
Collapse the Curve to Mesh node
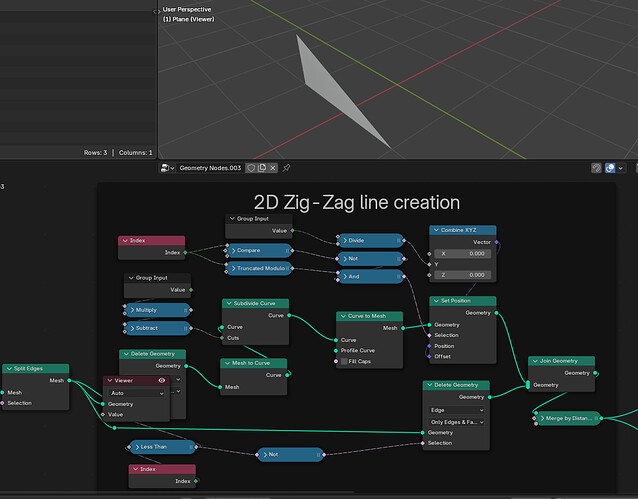[343, 316]
